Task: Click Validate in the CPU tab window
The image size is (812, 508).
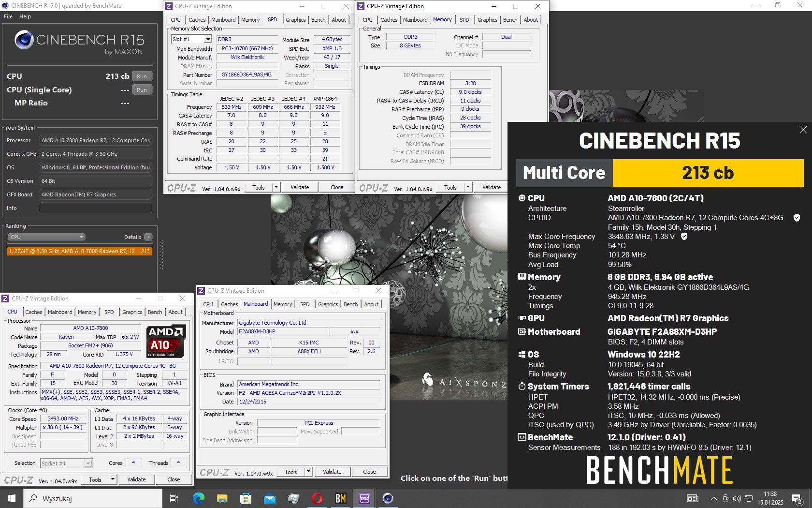Action: click(x=136, y=479)
